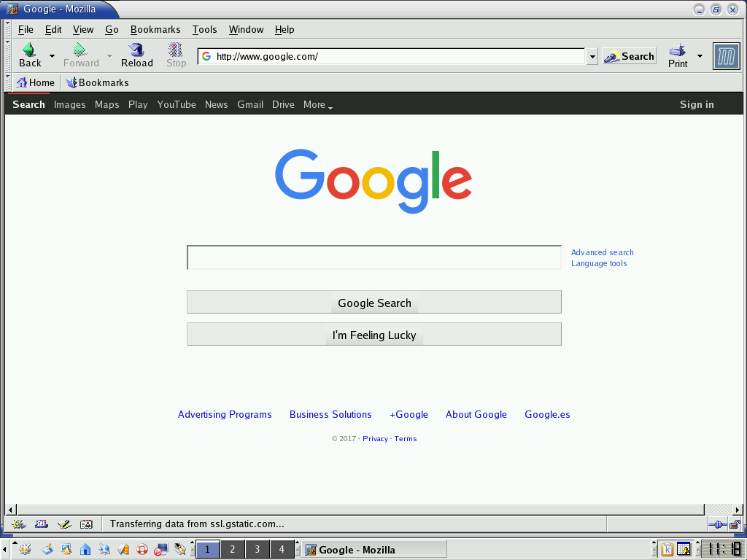747x560 pixels.
Task: Expand the URL bar history dropdown
Action: point(592,57)
